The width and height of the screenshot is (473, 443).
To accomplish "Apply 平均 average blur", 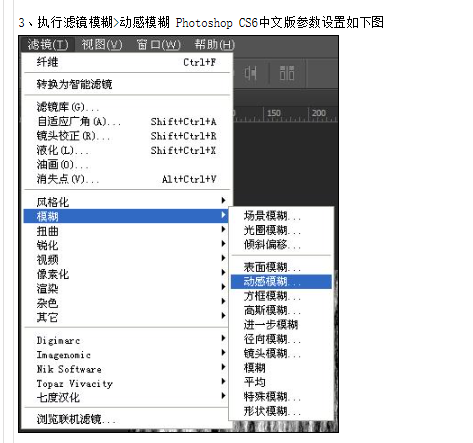I will click(281, 382).
